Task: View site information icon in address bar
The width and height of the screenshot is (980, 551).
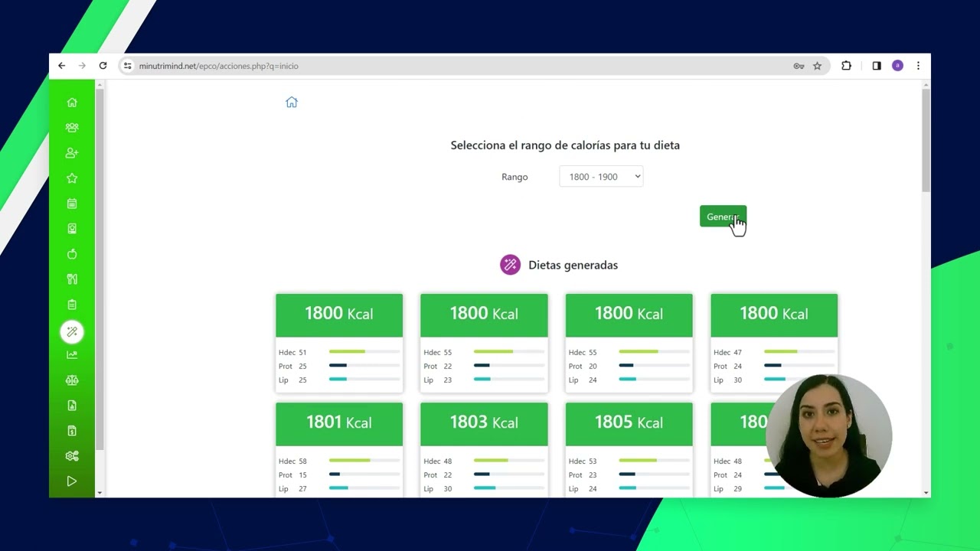Action: (x=128, y=66)
